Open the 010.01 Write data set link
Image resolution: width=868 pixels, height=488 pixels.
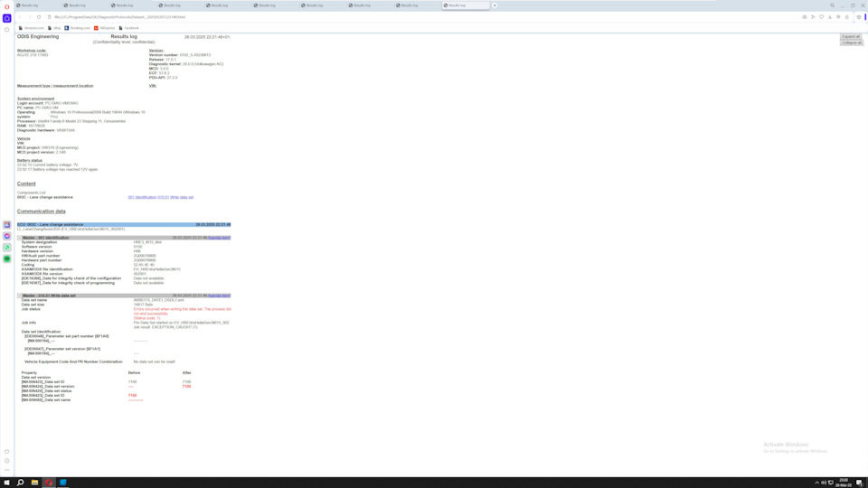tap(175, 197)
